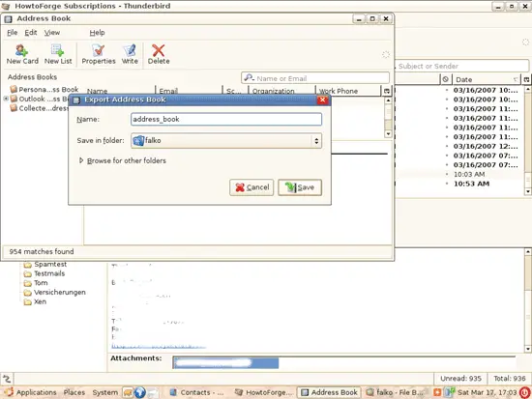The width and height of the screenshot is (532, 399).
Task: Click the network monitor tray icon
Action: coord(450,392)
